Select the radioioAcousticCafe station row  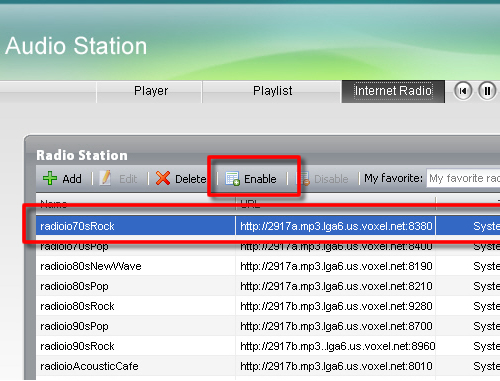click(x=268, y=366)
